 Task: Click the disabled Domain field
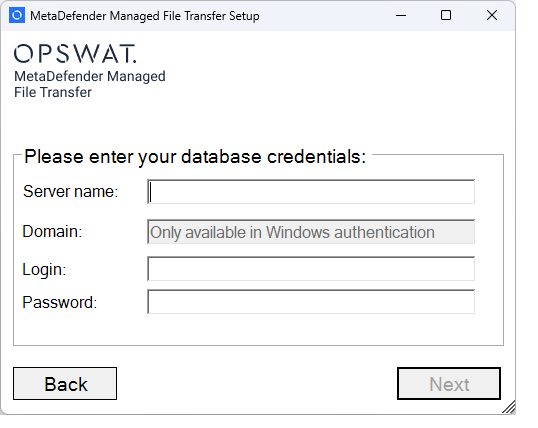[x=311, y=232]
